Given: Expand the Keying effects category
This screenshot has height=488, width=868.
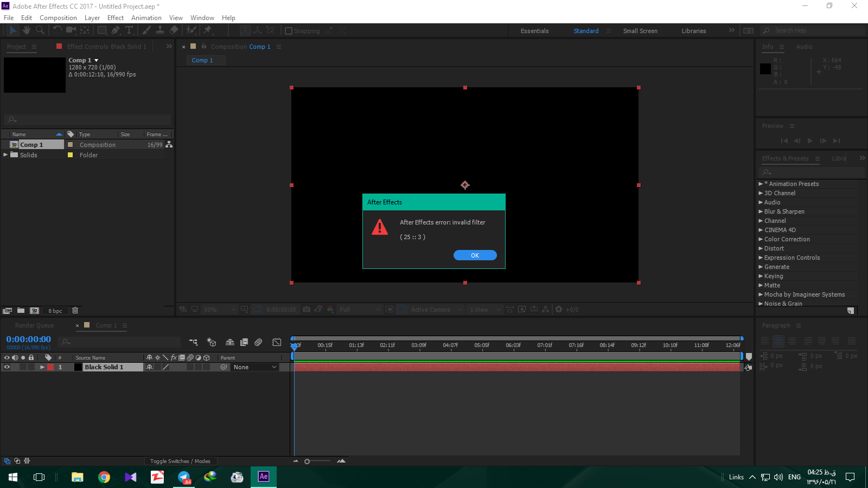Looking at the screenshot, I should pos(761,276).
